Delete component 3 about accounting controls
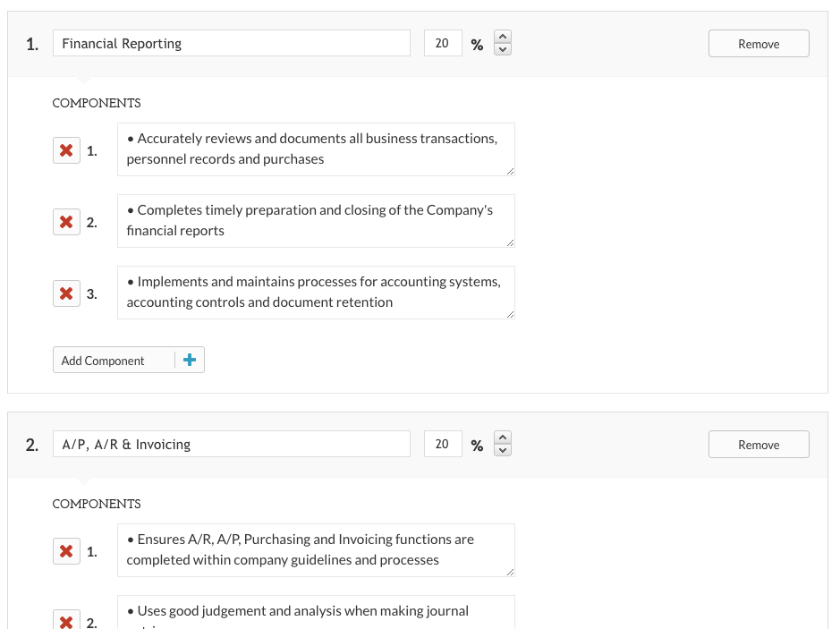 [66, 293]
